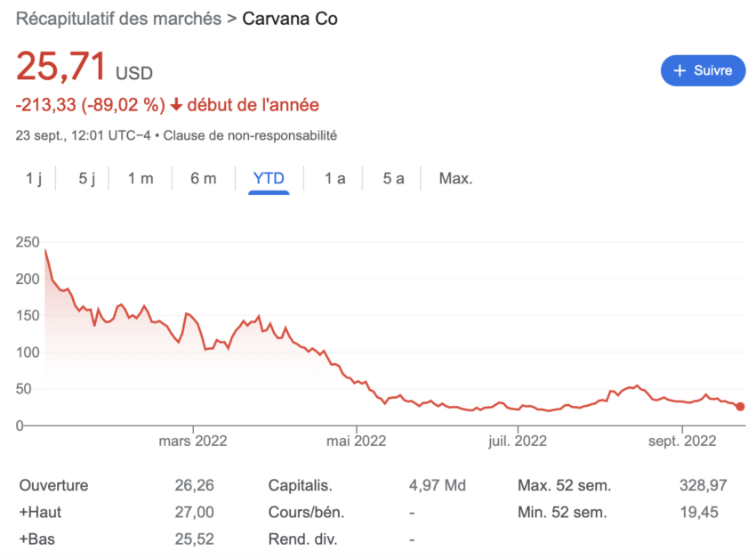This screenshot has height=559, width=756.
Task: Switch to the 6 m range tab
Action: (203, 178)
